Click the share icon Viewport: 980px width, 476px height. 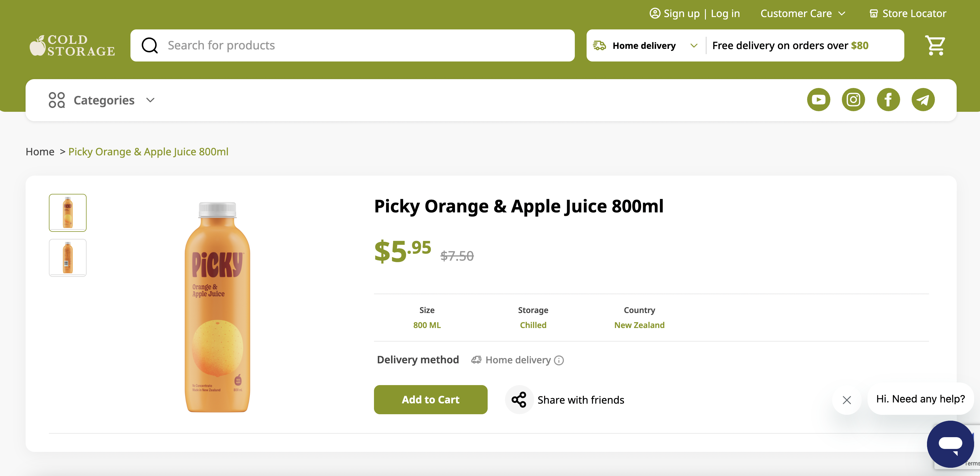click(519, 400)
